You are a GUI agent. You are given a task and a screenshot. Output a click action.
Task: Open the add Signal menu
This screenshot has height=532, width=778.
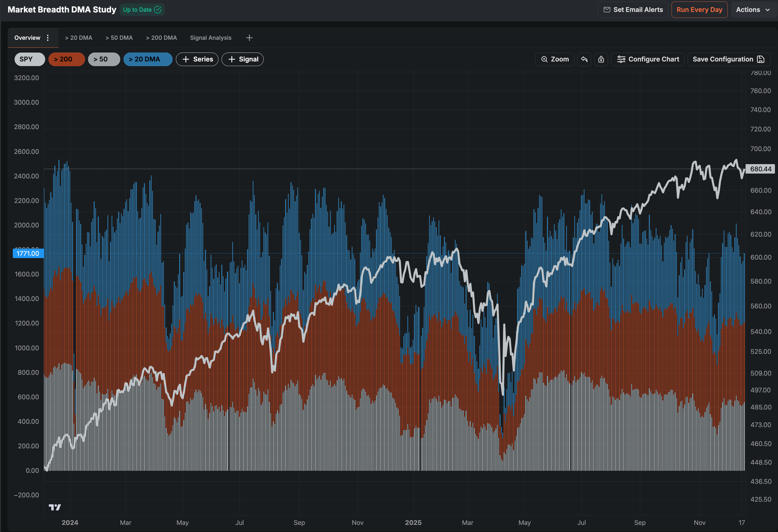243,59
